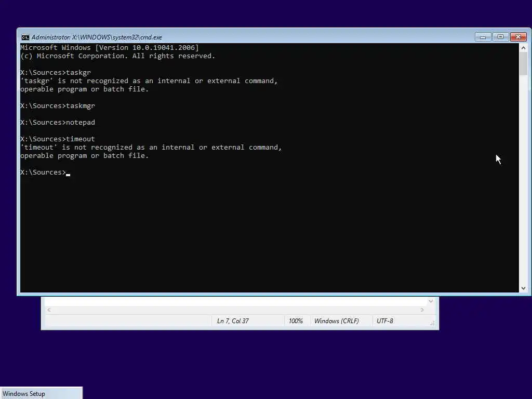
Task: Click Notepad's horizontal scroll right arrow
Action: (422, 310)
